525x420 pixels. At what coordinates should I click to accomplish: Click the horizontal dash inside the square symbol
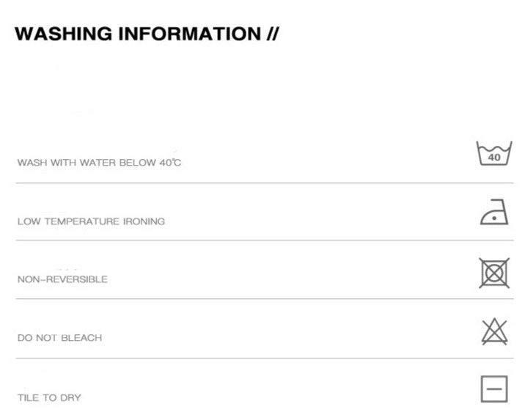494,389
